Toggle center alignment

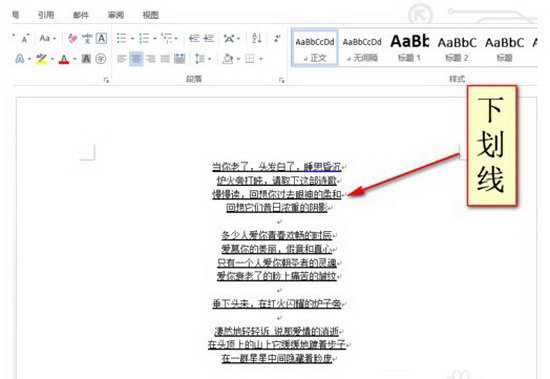coord(136,59)
